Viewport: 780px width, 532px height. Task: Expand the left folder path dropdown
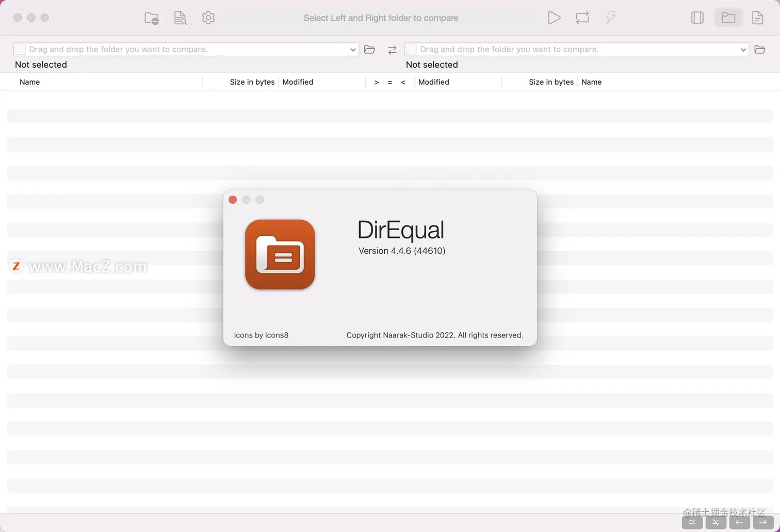coord(353,50)
